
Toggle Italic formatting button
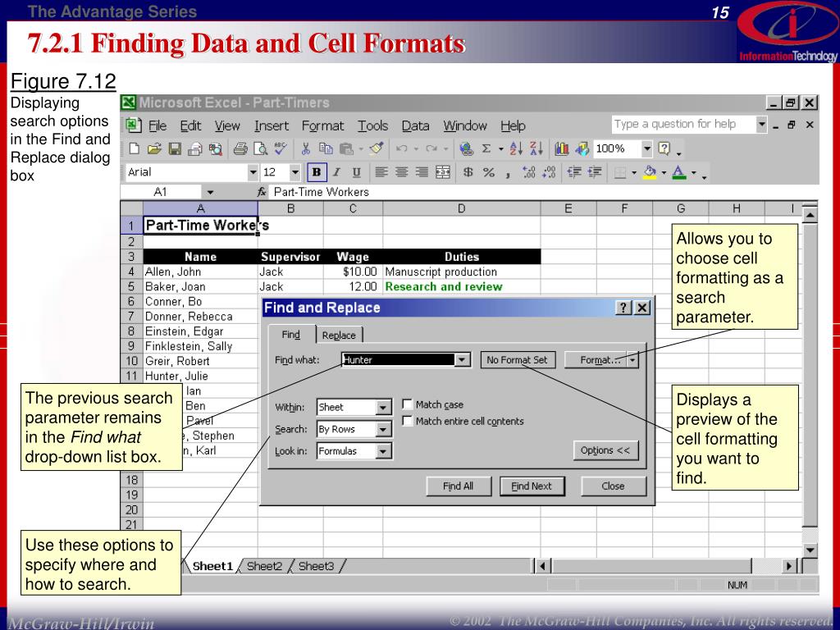coord(336,172)
